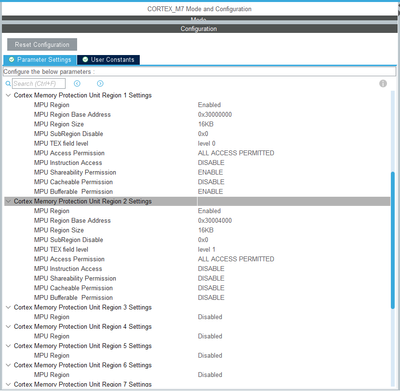Collapse Region 1 Settings section
This screenshot has width=400, height=392.
[x=8, y=95]
